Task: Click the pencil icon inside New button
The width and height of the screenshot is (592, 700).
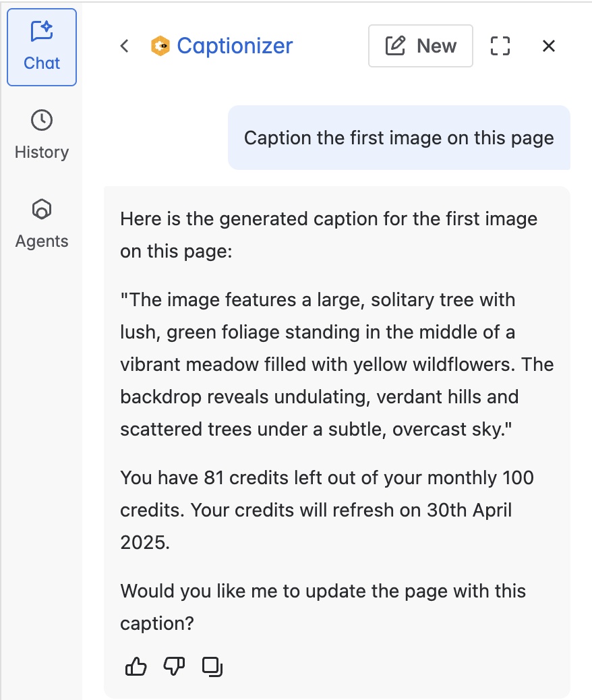Action: point(394,46)
